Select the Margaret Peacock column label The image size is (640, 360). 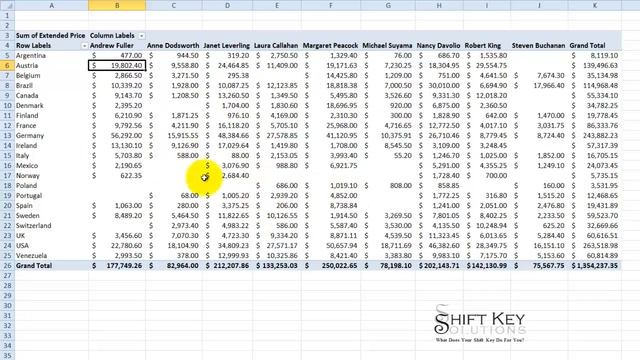click(331, 46)
